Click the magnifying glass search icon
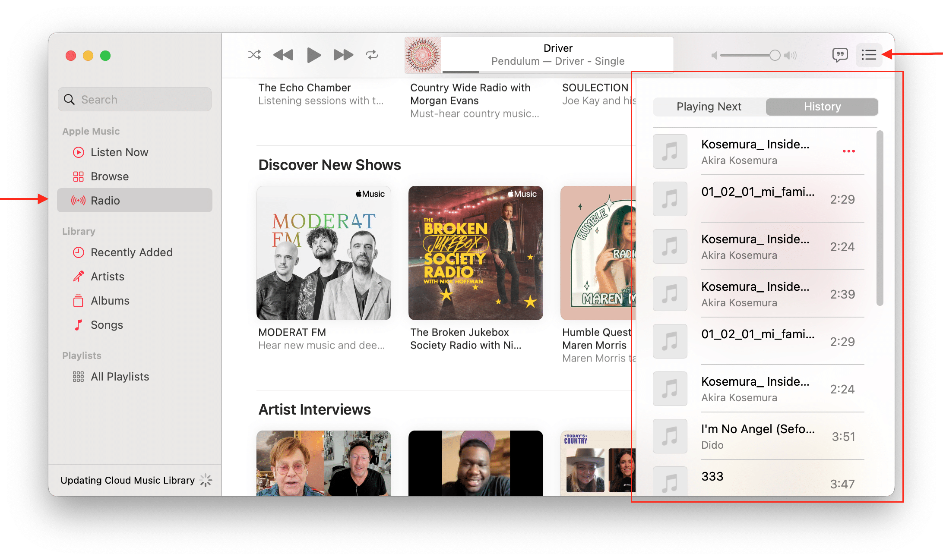This screenshot has height=560, width=943. (69, 99)
